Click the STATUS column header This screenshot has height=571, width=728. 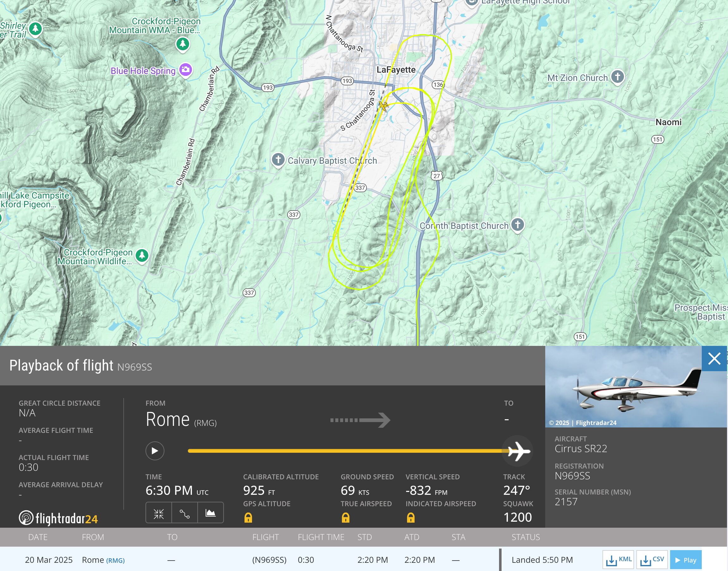tap(525, 537)
